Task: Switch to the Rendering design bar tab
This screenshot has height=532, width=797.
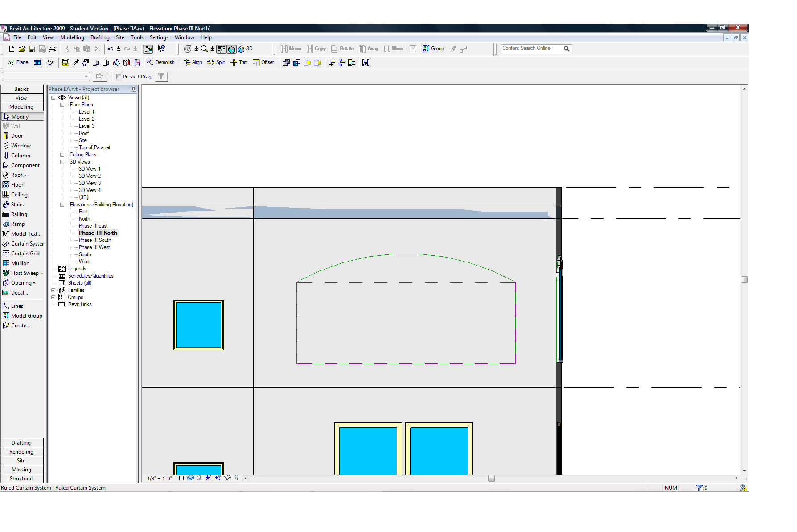Action: [21, 452]
